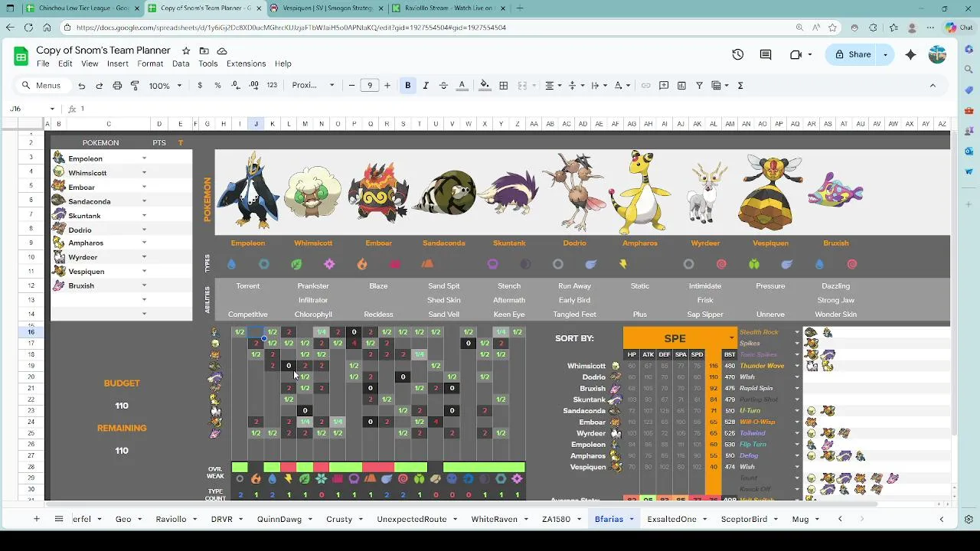The width and height of the screenshot is (980, 551).
Task: Decrease decimal places icon
Action: click(236, 86)
